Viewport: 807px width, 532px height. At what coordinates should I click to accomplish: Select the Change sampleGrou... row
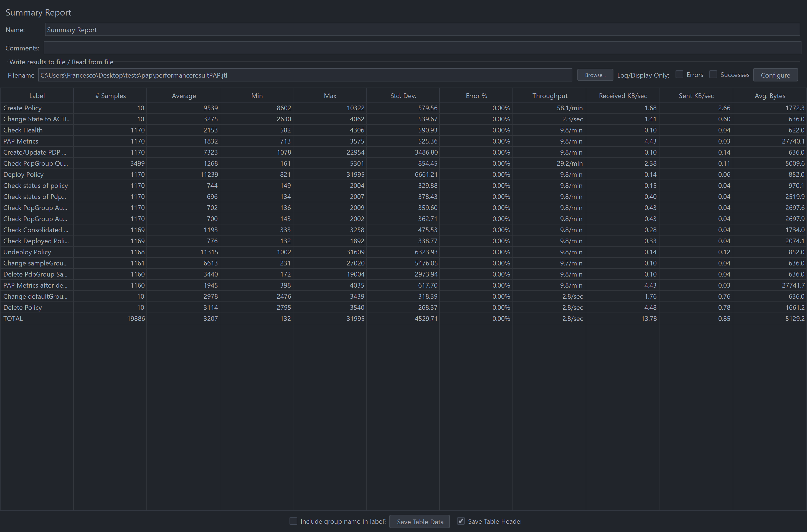pos(37,263)
